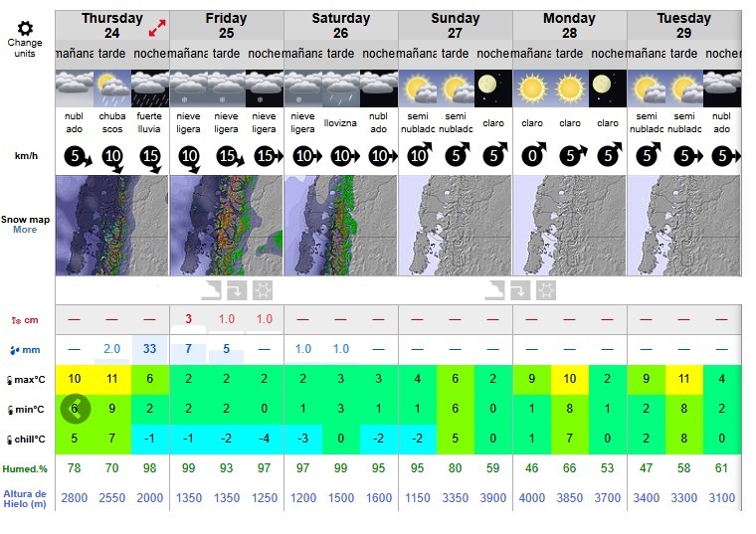Click yellow 11°C max cell on Tuesday
The image size is (756, 534).
(683, 379)
